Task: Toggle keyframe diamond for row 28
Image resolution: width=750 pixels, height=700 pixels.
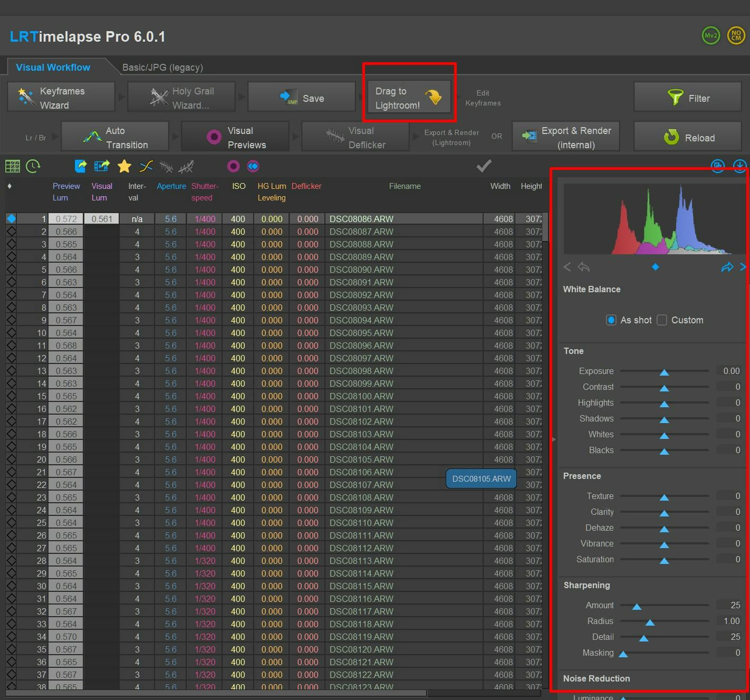Action: pos(11,561)
